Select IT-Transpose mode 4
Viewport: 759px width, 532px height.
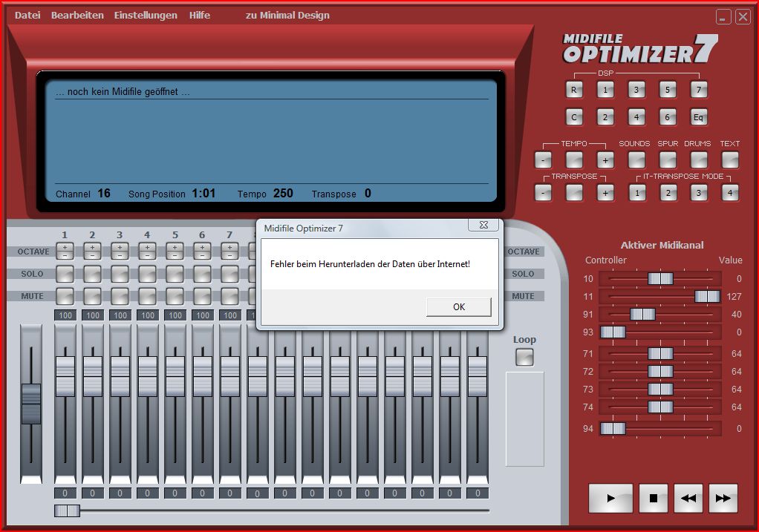[x=730, y=193]
